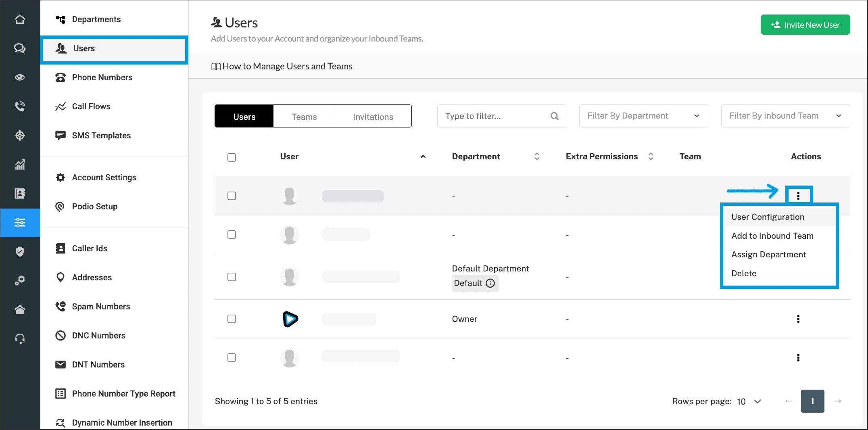Click the home icon in left sidebar
Viewport: 868px width, 430px height.
pos(20,19)
